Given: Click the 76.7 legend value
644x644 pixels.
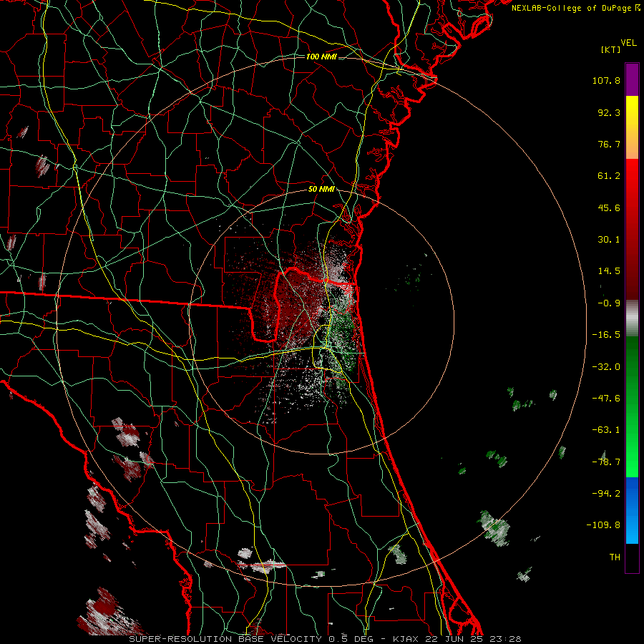Looking at the screenshot, I should coord(609,144).
